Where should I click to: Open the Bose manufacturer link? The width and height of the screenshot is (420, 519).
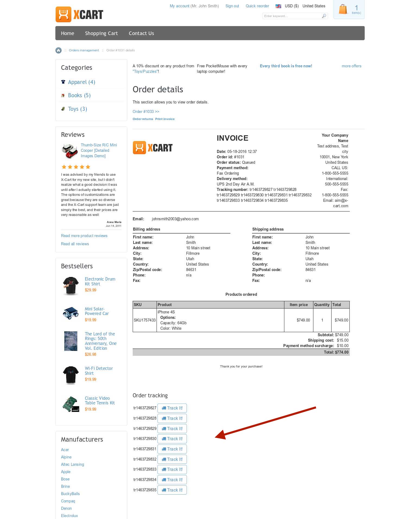click(65, 479)
